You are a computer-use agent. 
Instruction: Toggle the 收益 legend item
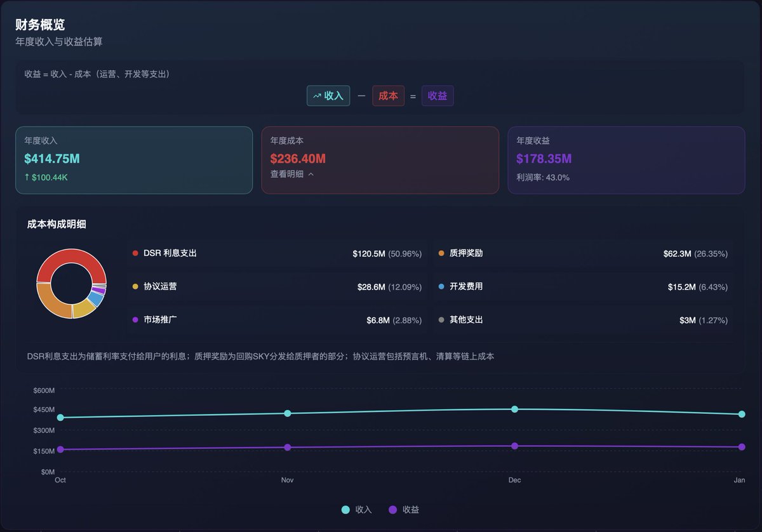click(x=404, y=510)
